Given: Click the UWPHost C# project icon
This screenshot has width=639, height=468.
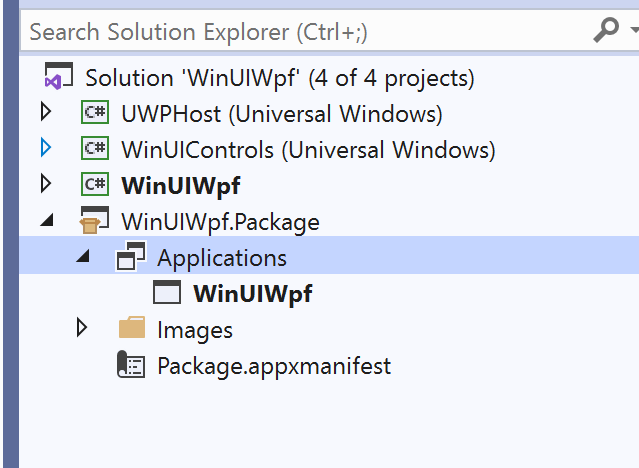Looking at the screenshot, I should 95,114.
